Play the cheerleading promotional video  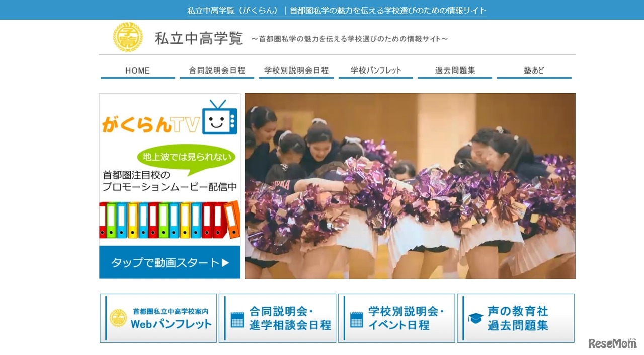410,186
